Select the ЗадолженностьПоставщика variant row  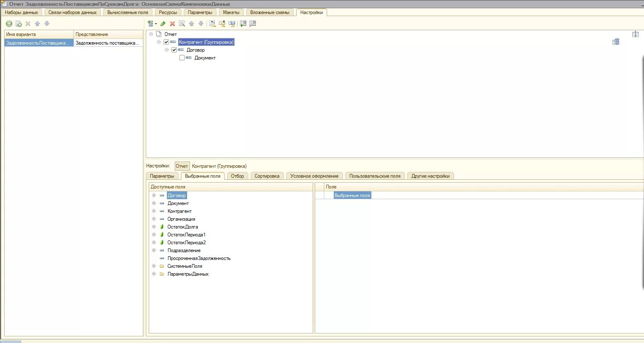[x=74, y=43]
